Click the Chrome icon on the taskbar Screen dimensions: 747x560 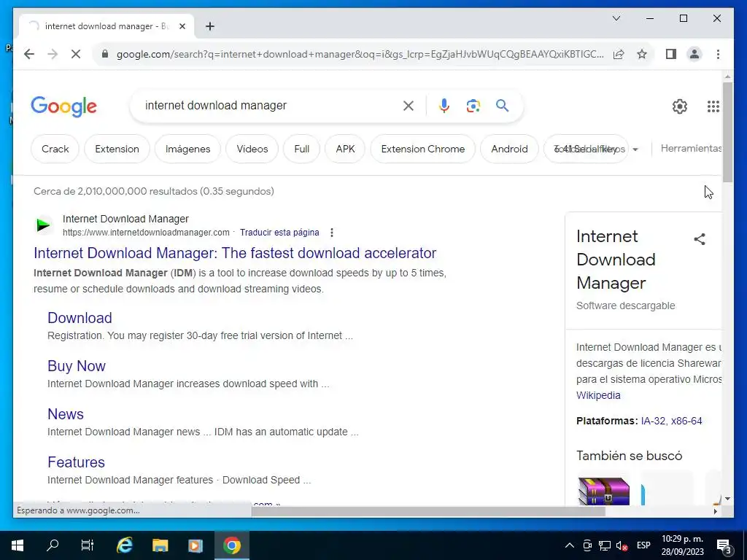coord(231,545)
